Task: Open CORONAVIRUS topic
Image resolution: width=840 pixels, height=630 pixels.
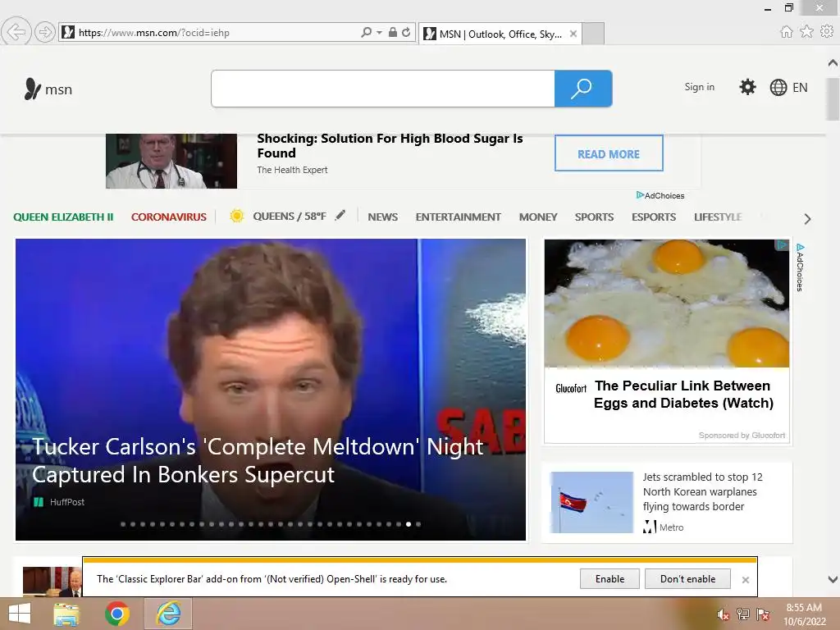Action: [169, 217]
